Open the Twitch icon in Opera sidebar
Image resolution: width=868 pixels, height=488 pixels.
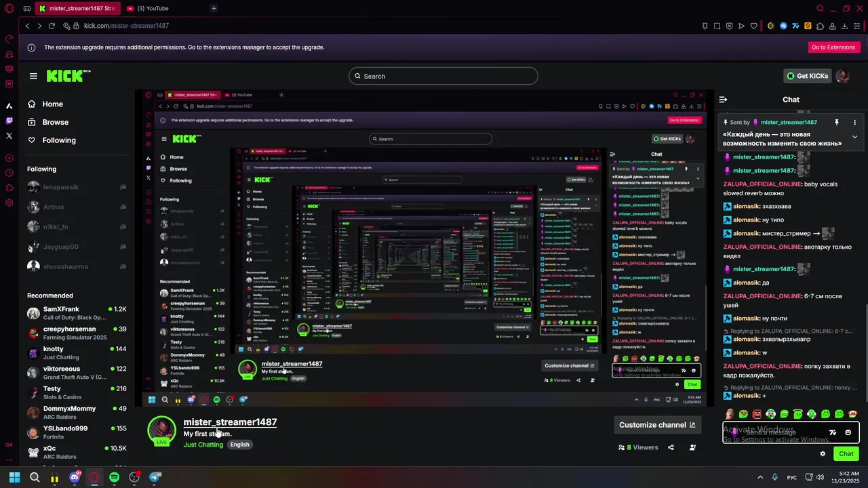click(9, 121)
